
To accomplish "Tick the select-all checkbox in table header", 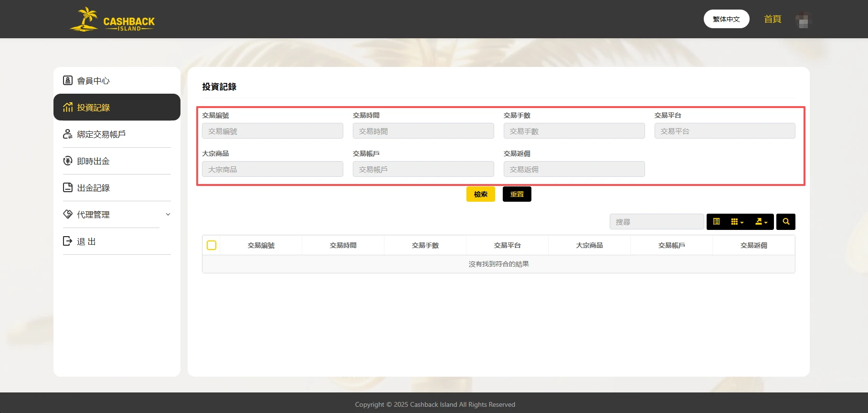I will pyautogui.click(x=212, y=245).
